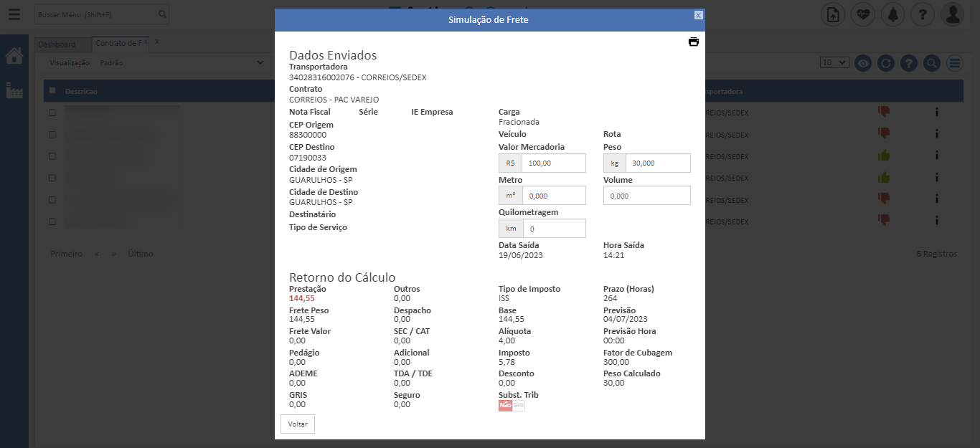
Task: Select the Contrato de F tab
Action: point(118,44)
